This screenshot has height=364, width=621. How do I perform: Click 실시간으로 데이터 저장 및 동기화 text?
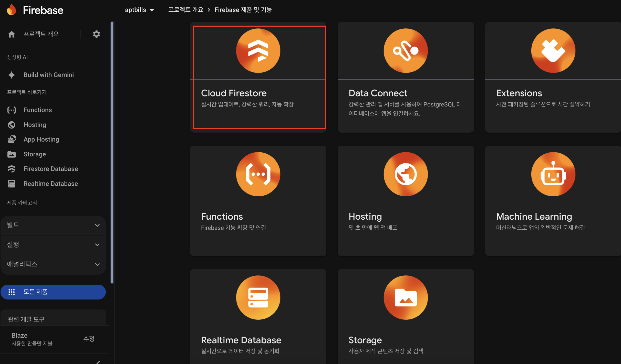[x=240, y=351]
